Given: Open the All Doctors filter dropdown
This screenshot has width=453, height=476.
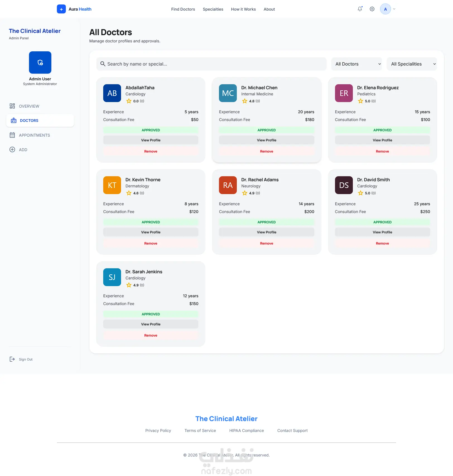Looking at the screenshot, I should (356, 64).
